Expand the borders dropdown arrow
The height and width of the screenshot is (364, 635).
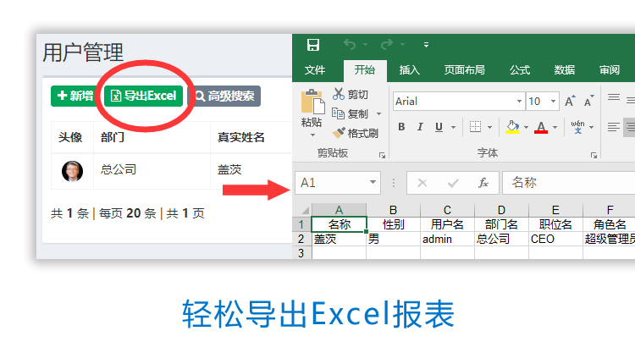pos(489,127)
